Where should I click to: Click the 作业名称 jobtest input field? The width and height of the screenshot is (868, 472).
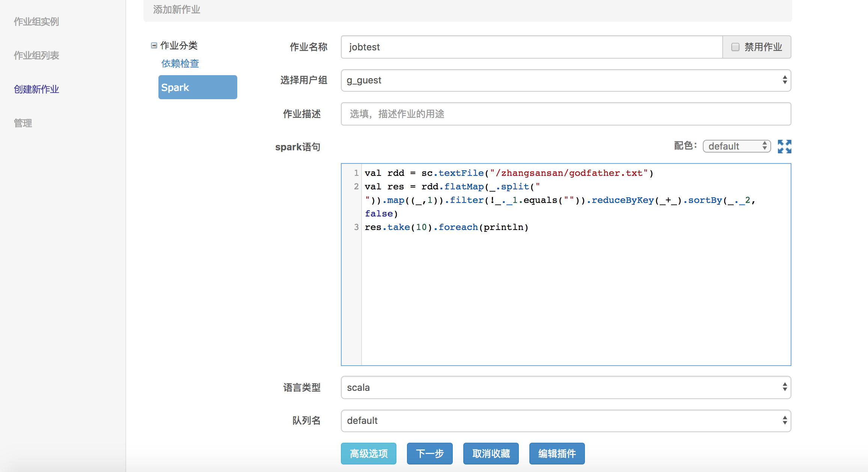[x=531, y=47]
